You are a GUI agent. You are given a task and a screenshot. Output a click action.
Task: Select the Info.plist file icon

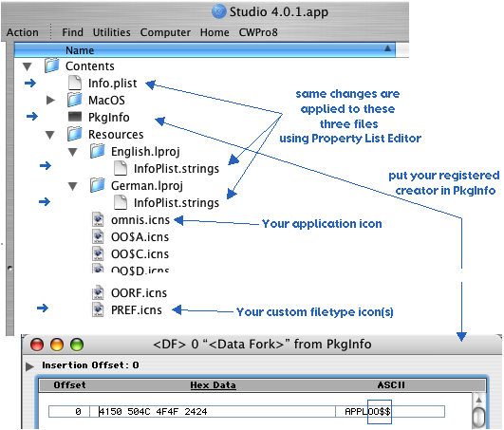click(75, 83)
